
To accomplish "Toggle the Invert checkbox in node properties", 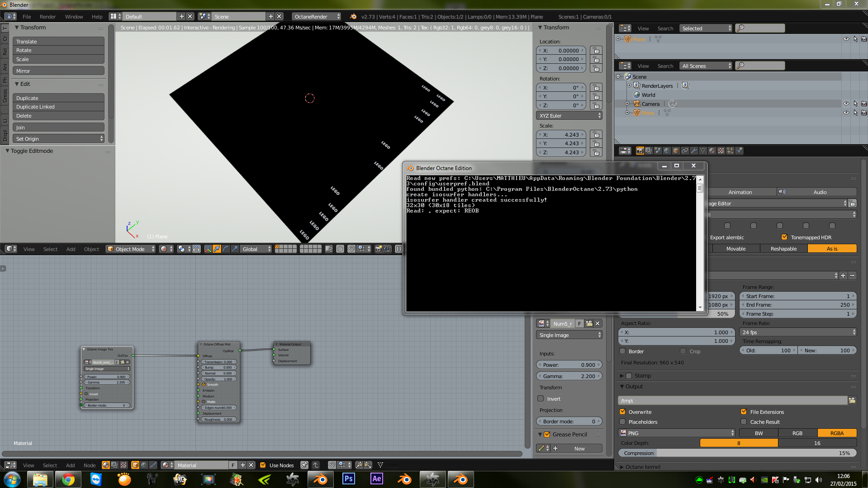I will 541,398.
